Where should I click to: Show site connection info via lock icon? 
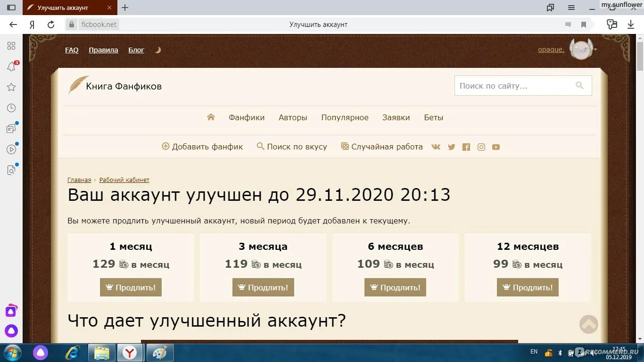click(x=72, y=25)
